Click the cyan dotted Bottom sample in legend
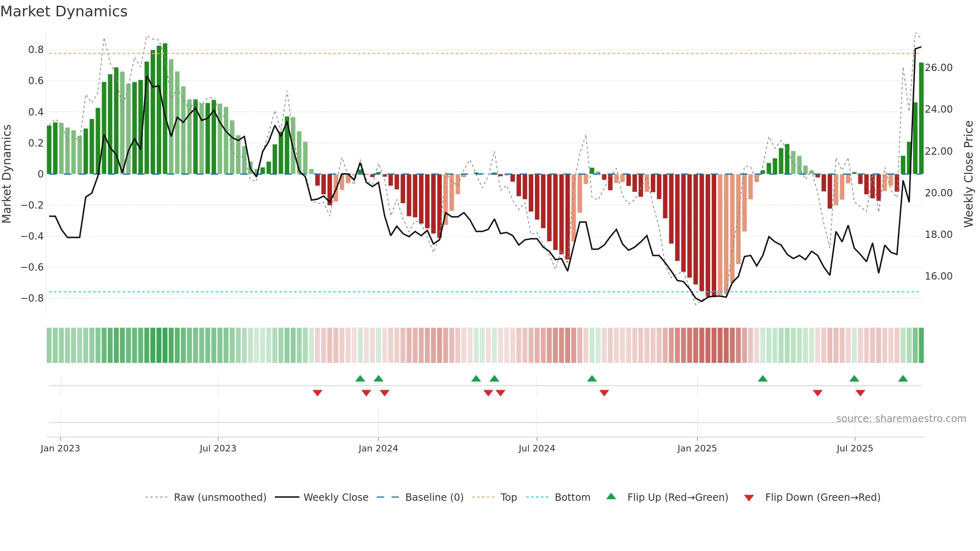Screen dimensions: 980x551 click(x=537, y=497)
